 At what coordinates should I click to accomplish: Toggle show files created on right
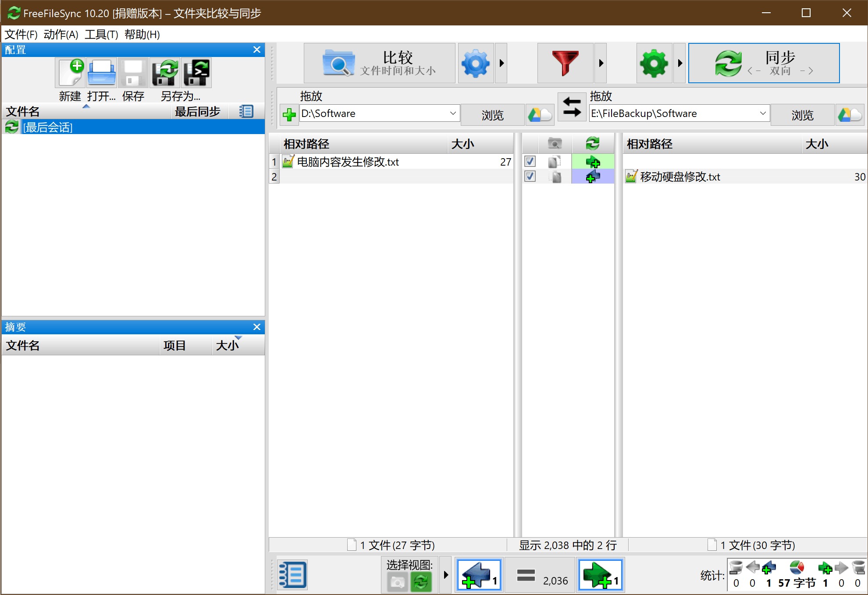(x=600, y=575)
